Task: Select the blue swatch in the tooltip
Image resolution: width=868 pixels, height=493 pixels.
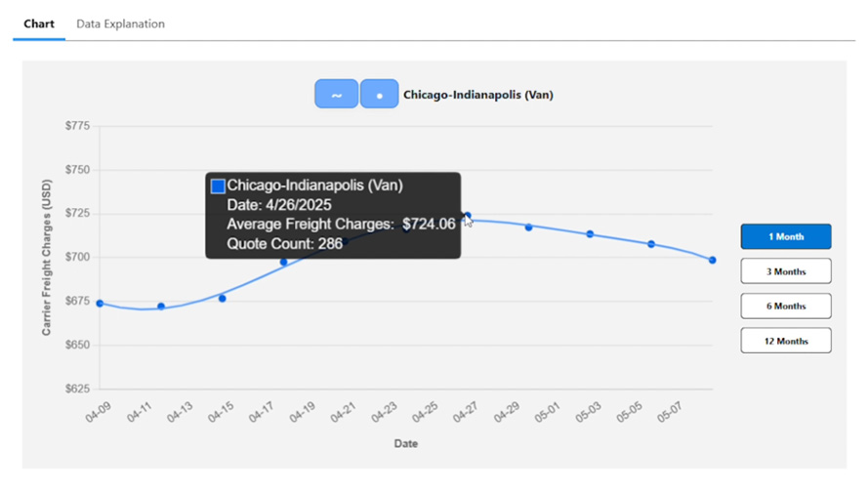Action: [x=218, y=185]
